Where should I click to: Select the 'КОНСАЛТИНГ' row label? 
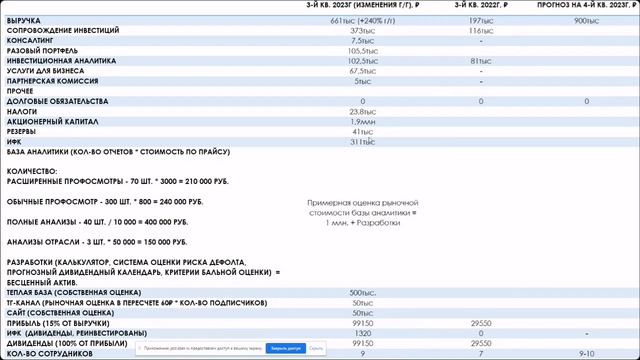pos(30,40)
